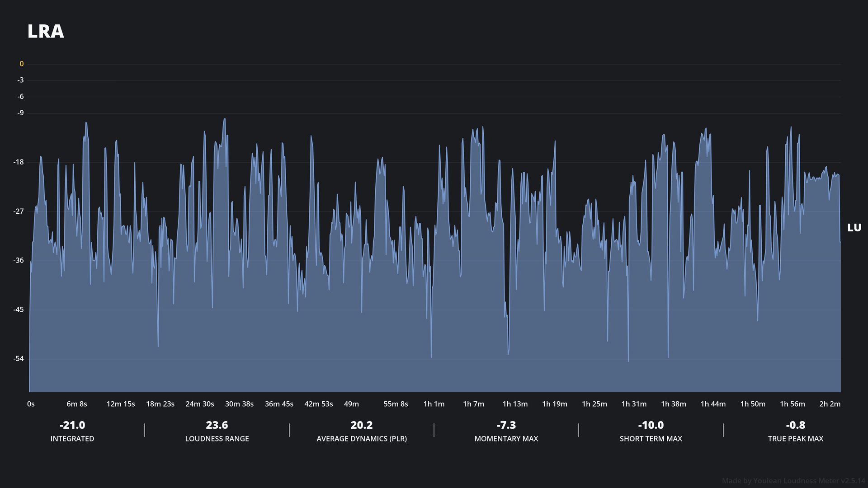Image resolution: width=868 pixels, height=488 pixels.
Task: Click the 1h 31m time marker
Action: (x=634, y=404)
